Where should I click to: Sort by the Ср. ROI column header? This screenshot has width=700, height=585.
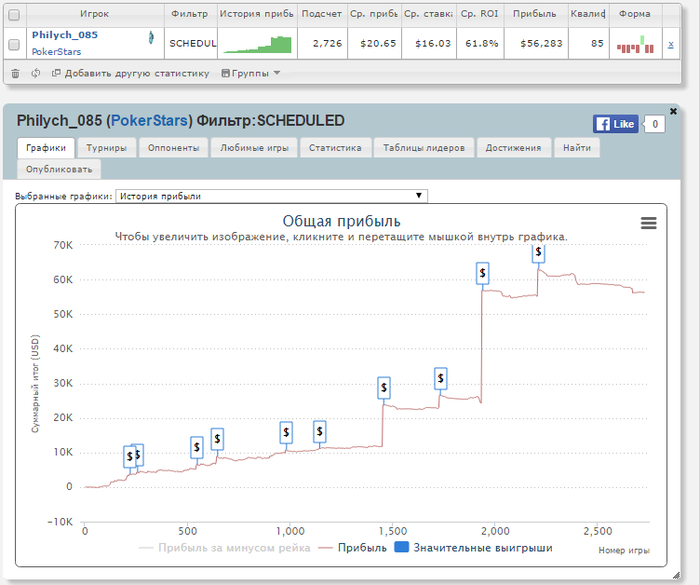(480, 14)
